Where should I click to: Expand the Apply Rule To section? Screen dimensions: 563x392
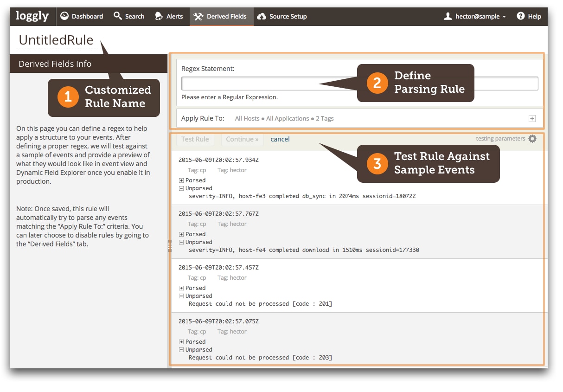(532, 119)
